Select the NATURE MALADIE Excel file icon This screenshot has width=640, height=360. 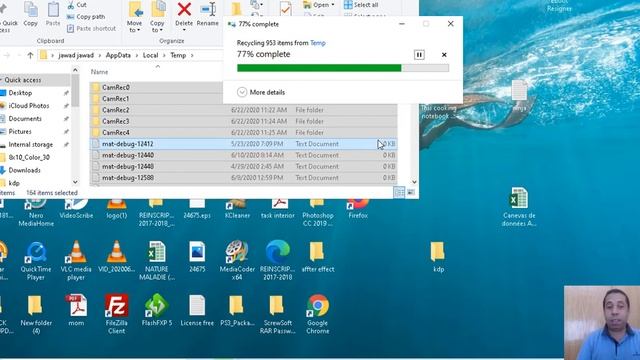(157, 260)
